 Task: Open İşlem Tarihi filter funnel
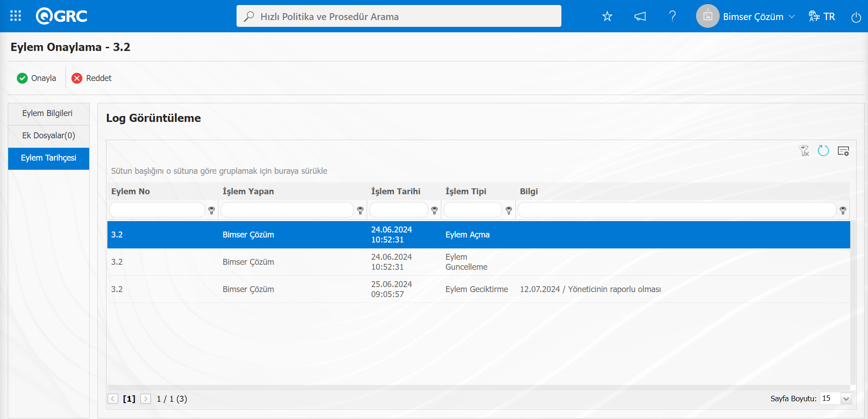point(434,210)
